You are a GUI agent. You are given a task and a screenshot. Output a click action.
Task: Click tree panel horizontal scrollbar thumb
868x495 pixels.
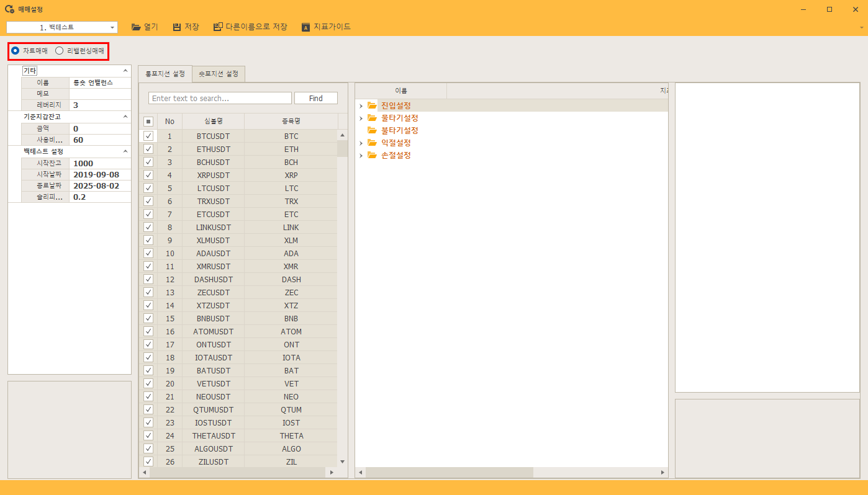pos(450,473)
